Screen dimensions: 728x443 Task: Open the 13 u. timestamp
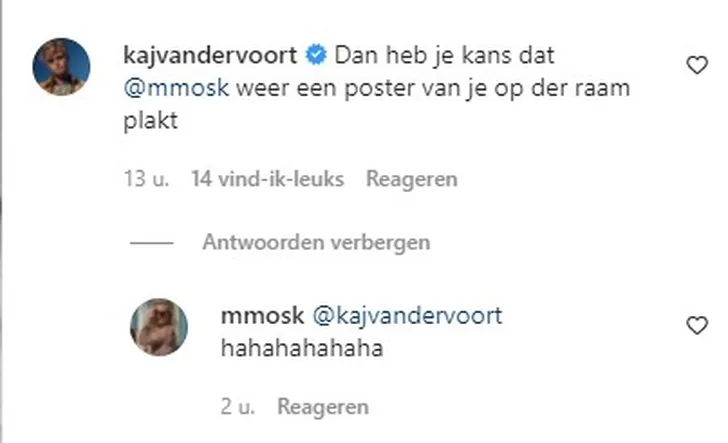(x=146, y=179)
